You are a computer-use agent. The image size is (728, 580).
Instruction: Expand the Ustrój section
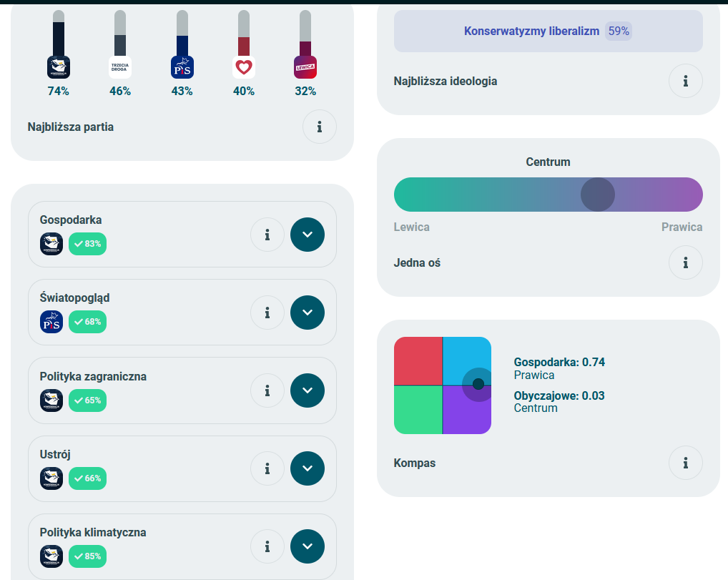click(308, 468)
